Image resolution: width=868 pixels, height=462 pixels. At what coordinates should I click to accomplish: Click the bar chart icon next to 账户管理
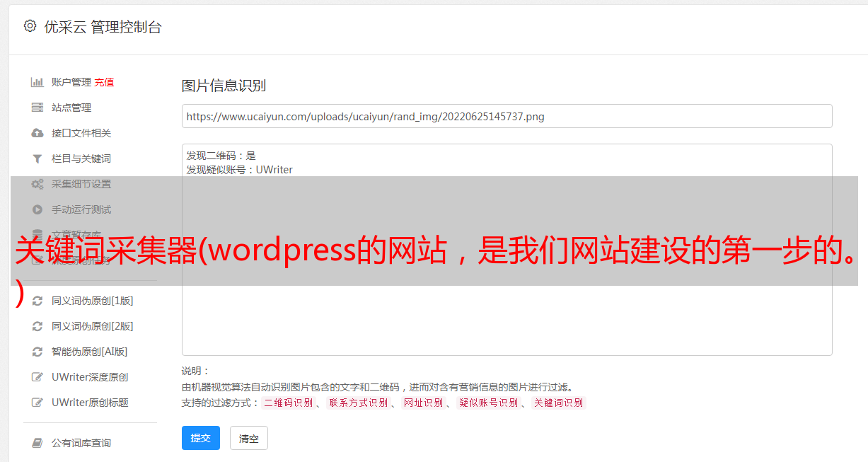[37, 82]
